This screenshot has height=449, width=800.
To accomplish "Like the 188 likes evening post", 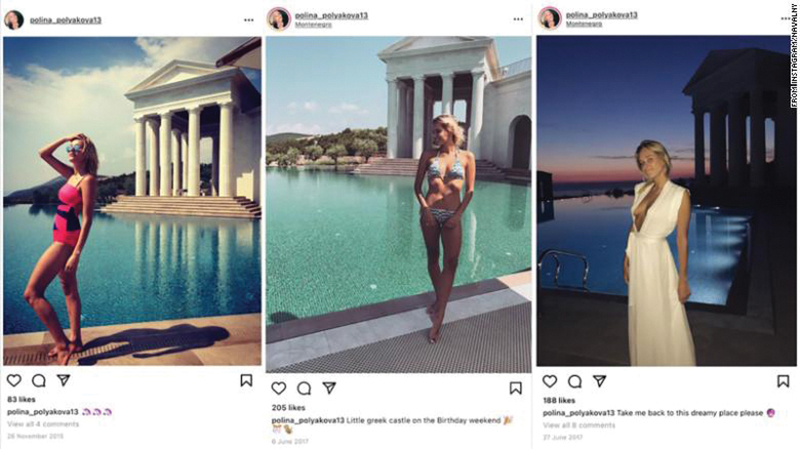I will click(549, 381).
